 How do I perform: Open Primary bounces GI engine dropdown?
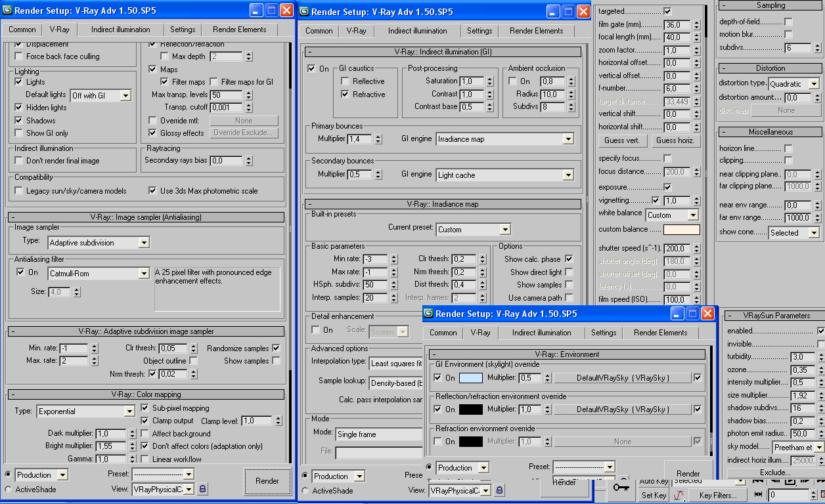click(x=505, y=139)
